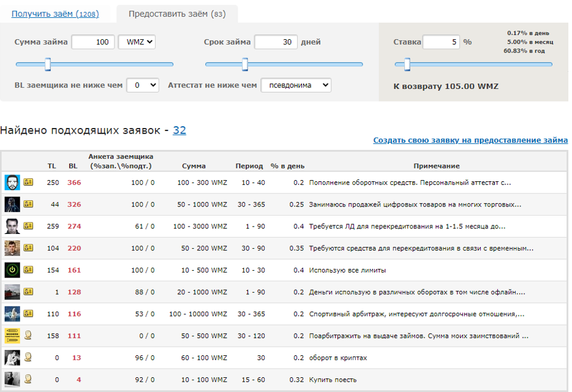Viewport: 572px width, 392px height.
Task: Click passport icon in BL 274 row
Action: 28,225
